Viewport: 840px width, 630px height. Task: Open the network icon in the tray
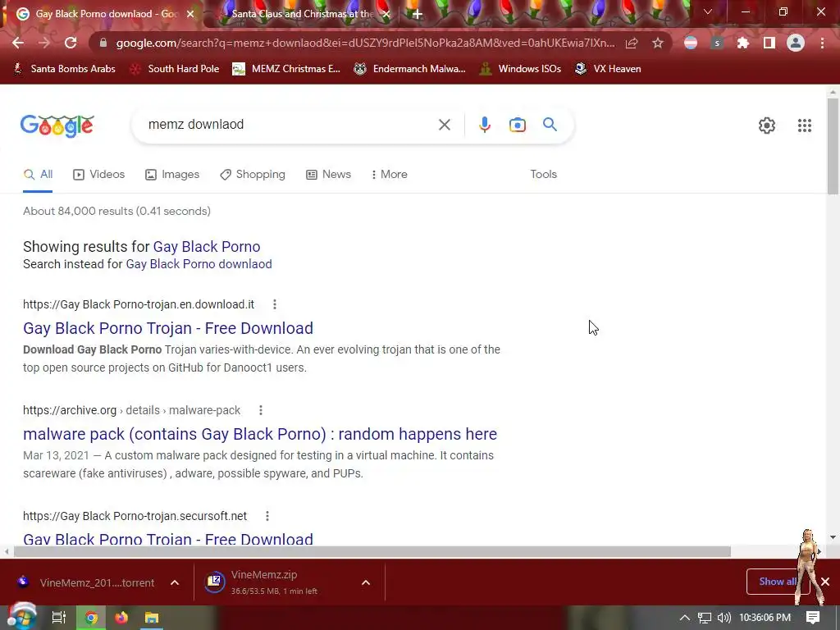point(705,618)
